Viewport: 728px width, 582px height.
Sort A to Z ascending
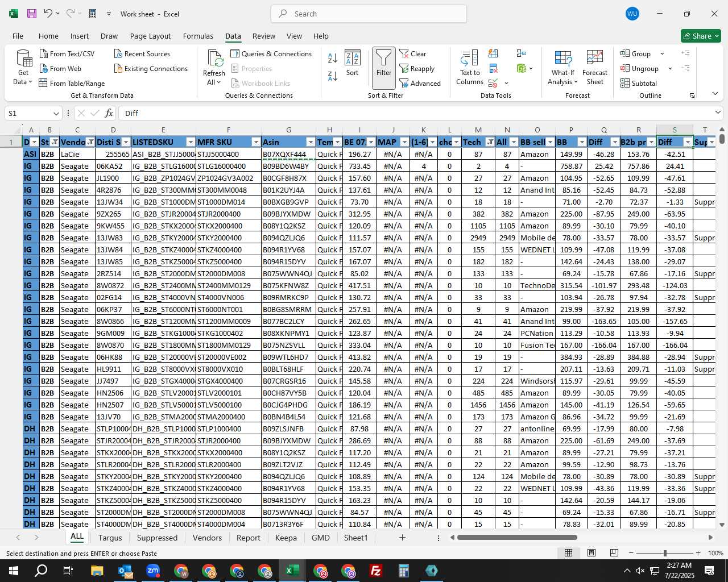[333, 58]
